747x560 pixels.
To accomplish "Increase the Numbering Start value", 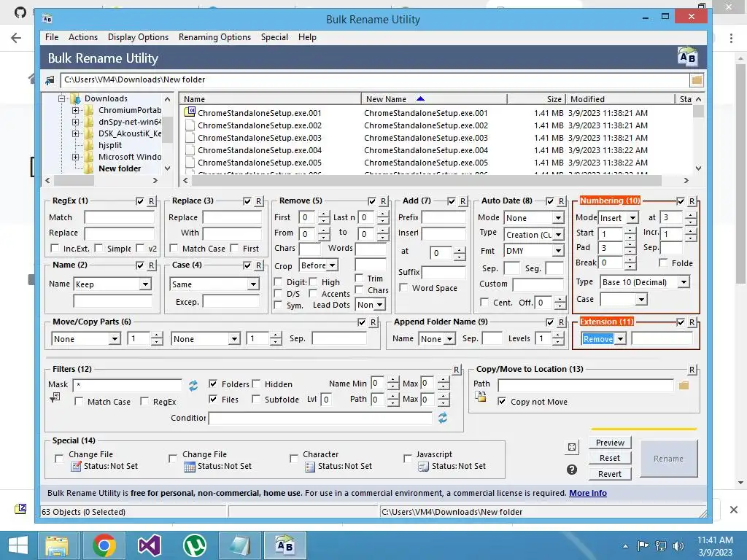I will pos(630,230).
